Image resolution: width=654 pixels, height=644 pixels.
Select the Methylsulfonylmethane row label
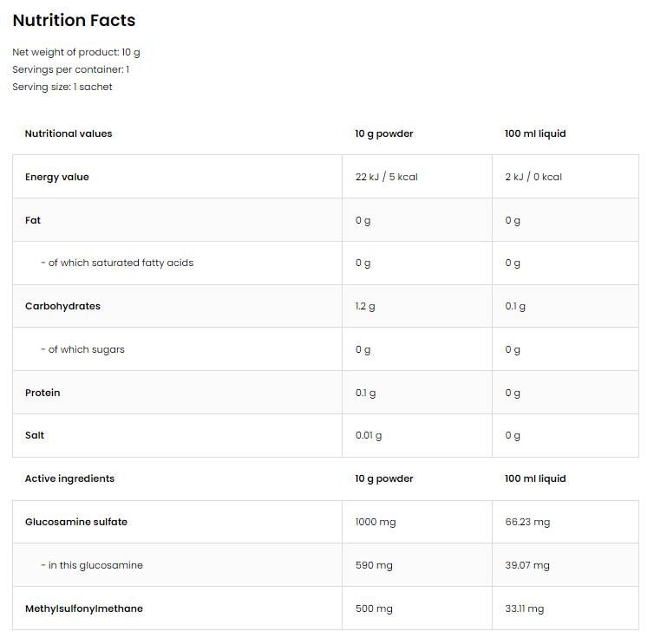click(84, 608)
